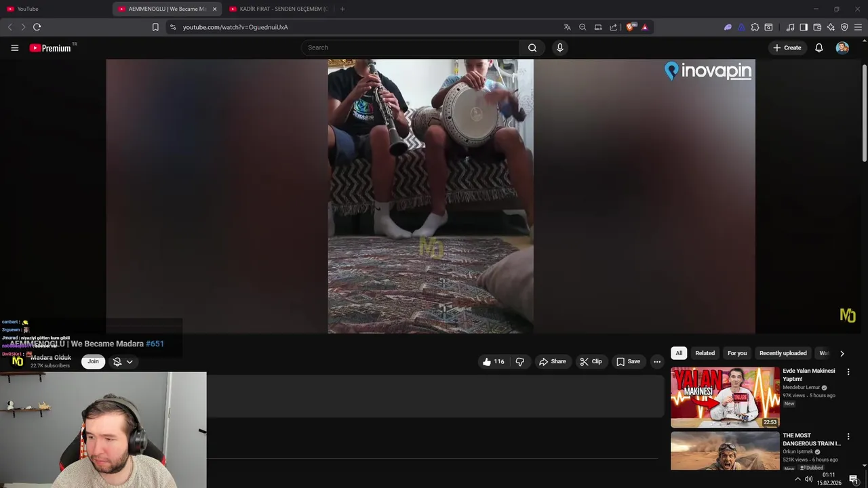This screenshot has width=868, height=488.
Task: Open the purple ghost extension
Action: 728,27
